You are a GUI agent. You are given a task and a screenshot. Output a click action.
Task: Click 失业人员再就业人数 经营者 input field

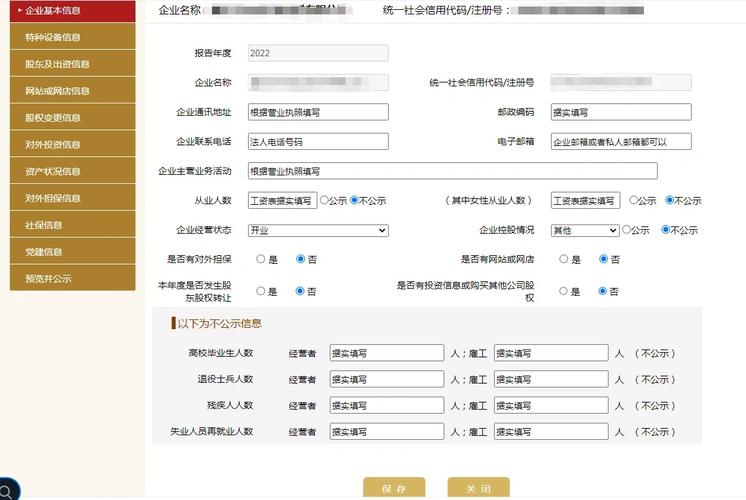coord(386,431)
